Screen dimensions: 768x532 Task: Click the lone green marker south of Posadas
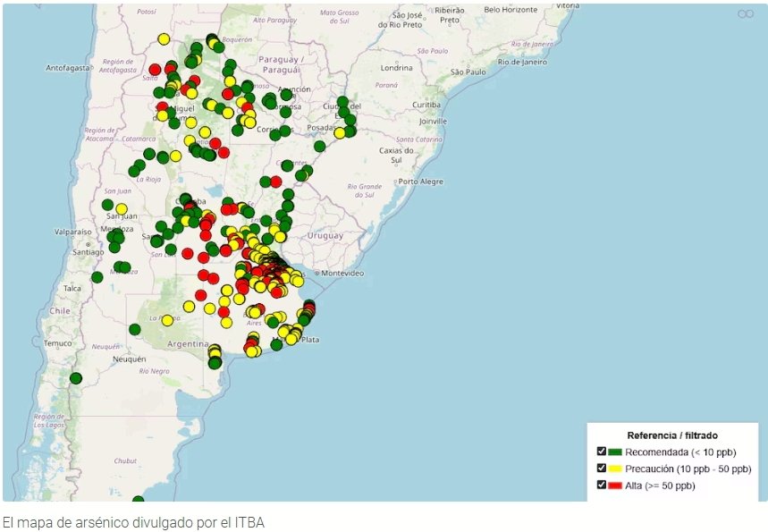(x=319, y=147)
